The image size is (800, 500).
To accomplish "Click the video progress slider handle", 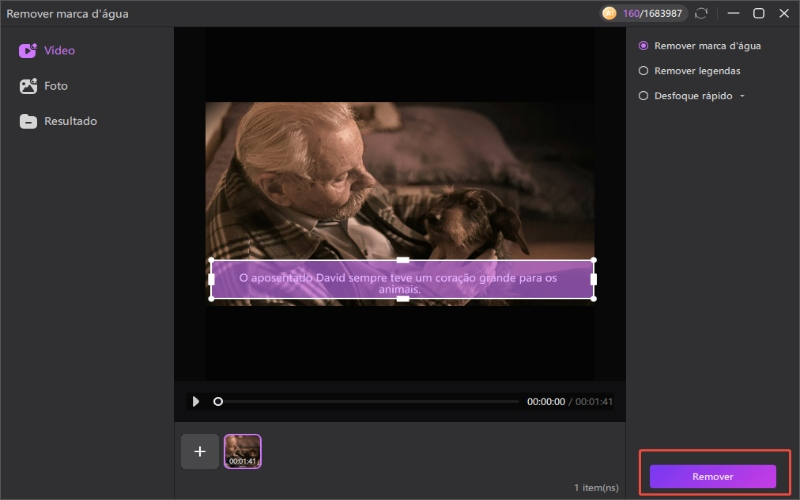I will pyautogui.click(x=218, y=402).
